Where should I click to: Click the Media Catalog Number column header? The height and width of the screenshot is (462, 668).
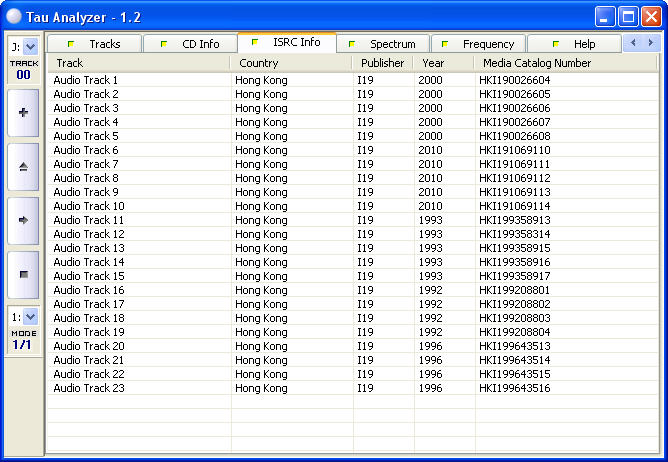[565, 63]
